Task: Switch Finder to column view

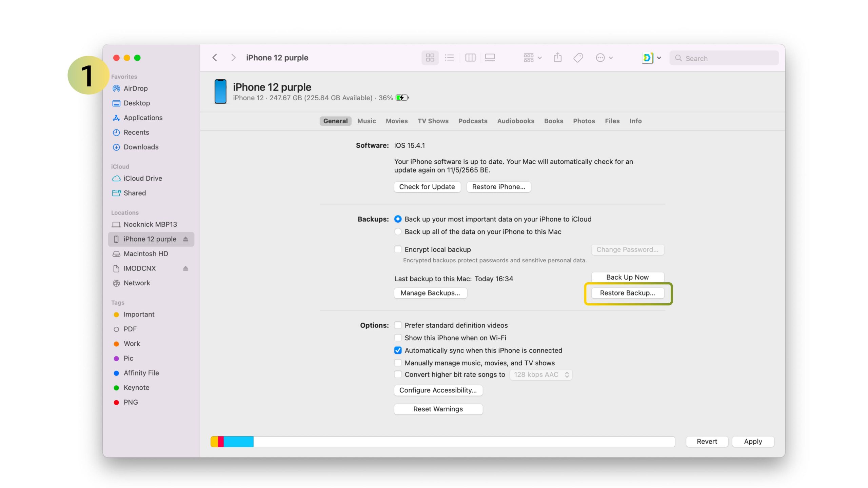Action: pos(470,58)
